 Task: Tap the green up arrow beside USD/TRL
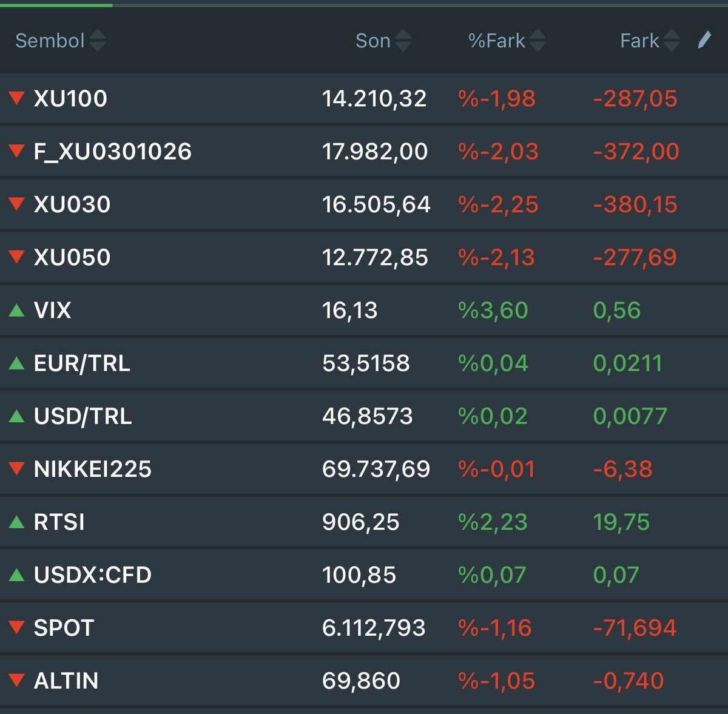pos(17,416)
